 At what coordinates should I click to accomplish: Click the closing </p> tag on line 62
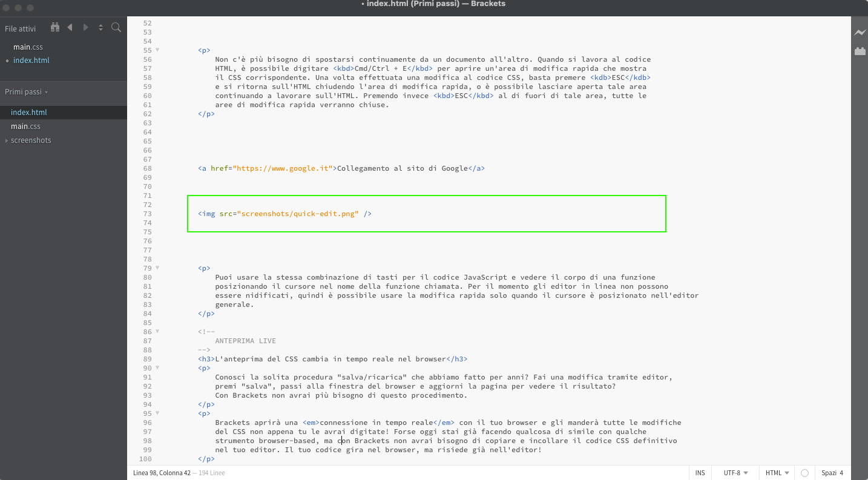(x=206, y=114)
